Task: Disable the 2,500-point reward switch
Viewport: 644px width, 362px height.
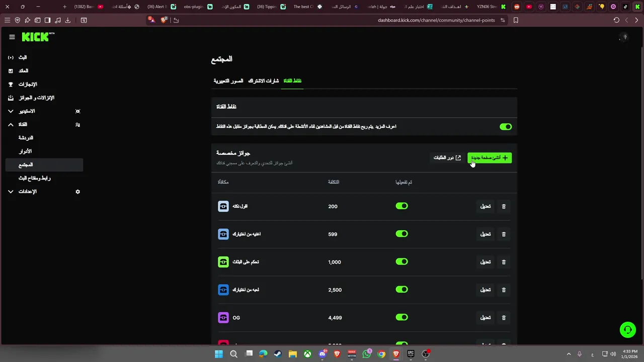Action: 401,290
